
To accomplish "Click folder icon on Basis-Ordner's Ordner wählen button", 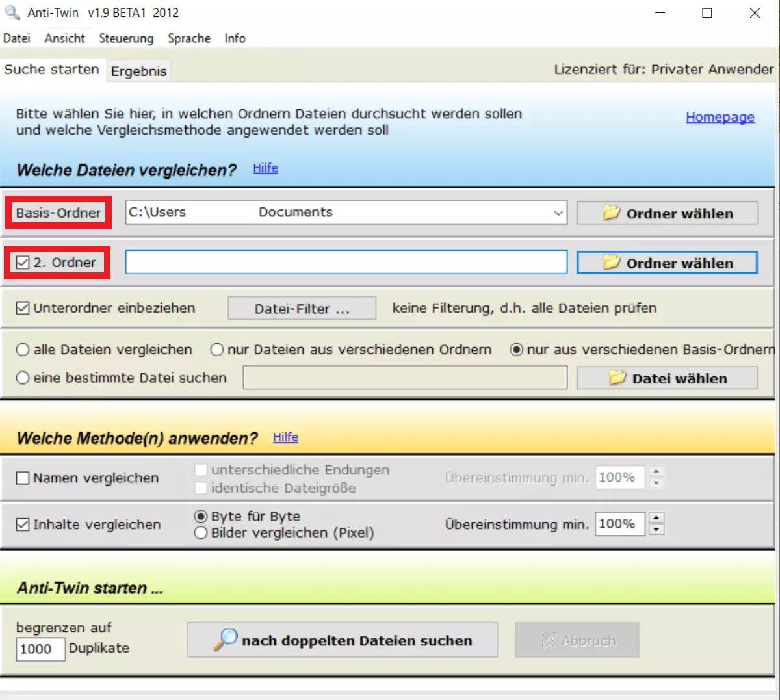I will [611, 213].
